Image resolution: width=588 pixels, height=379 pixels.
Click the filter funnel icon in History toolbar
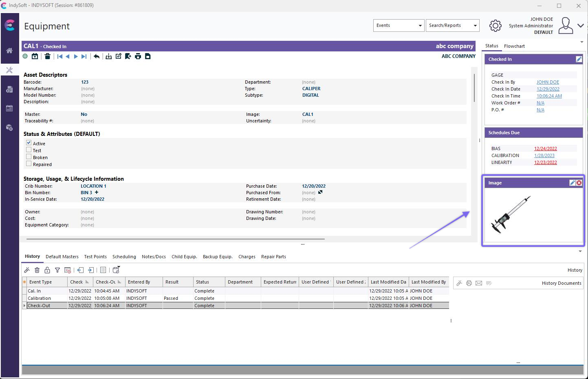click(x=57, y=270)
